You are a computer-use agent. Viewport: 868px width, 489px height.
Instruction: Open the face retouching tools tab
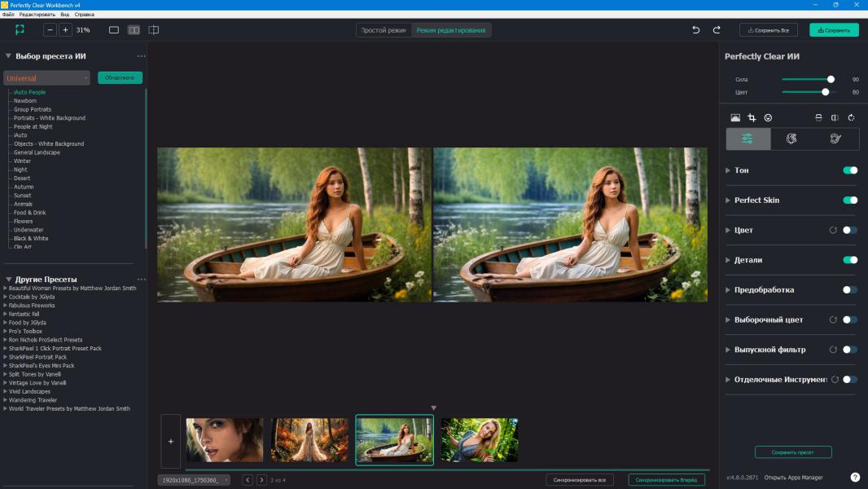pyautogui.click(x=791, y=139)
